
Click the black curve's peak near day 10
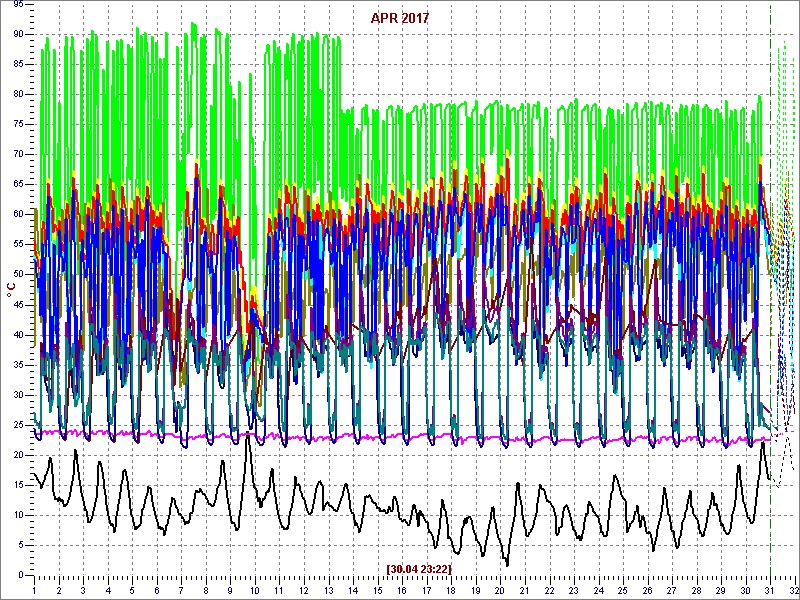(x=248, y=437)
